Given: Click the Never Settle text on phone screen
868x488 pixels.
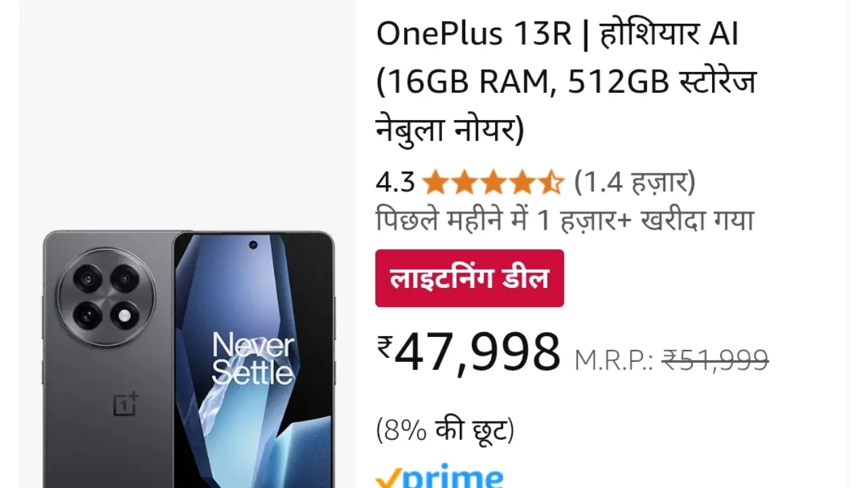Looking at the screenshot, I should tap(253, 359).
